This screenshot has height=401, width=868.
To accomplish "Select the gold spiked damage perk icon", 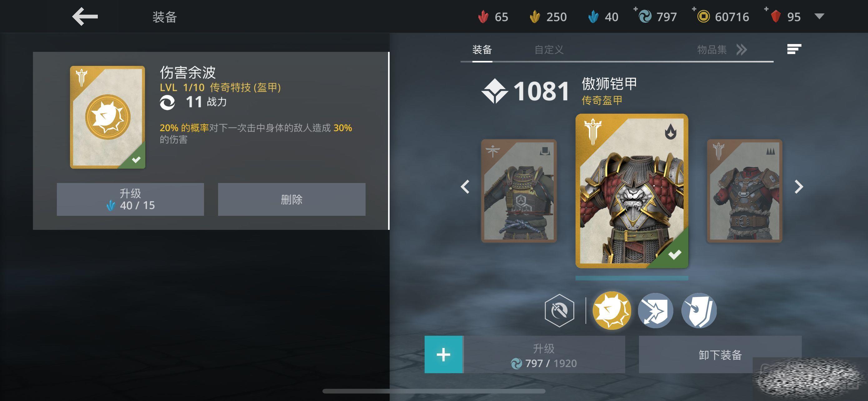I will pos(611,310).
